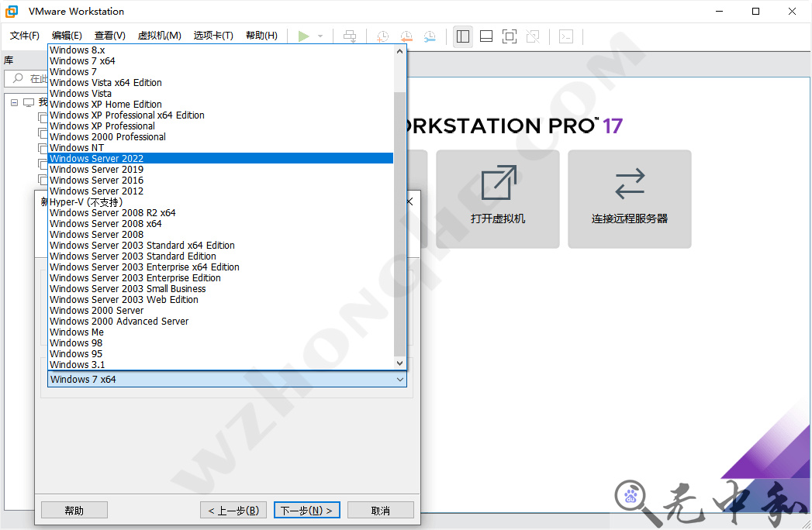Open the 虚拟机(M) menu
The width and height of the screenshot is (812, 530).
[159, 35]
